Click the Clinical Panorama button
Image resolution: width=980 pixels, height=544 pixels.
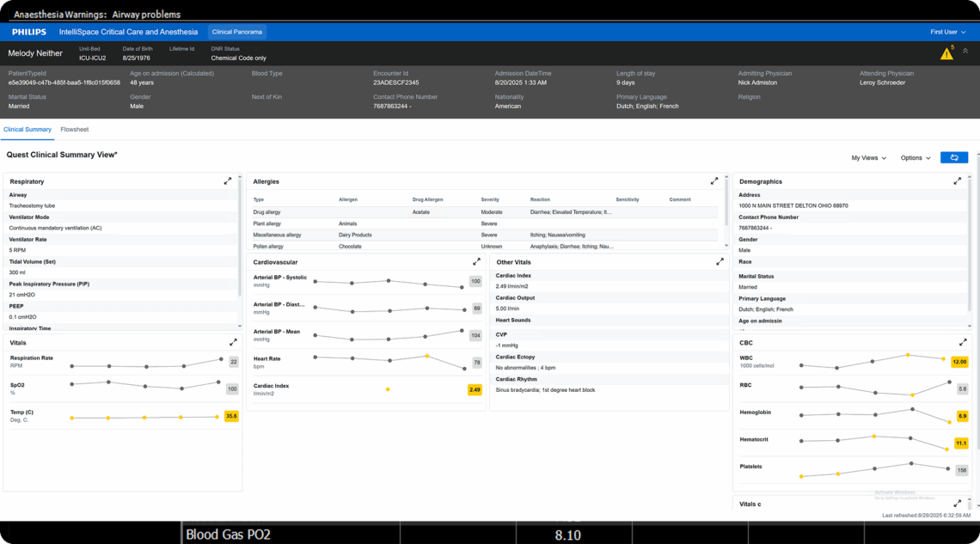(x=237, y=32)
